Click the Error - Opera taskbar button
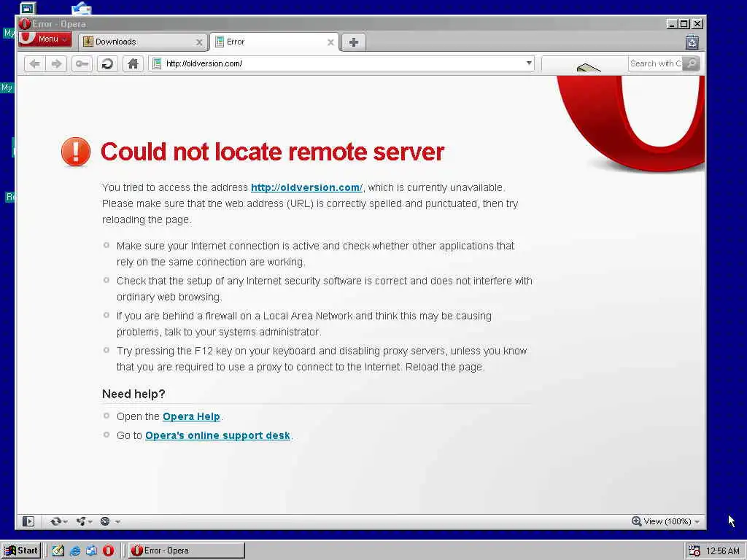 pyautogui.click(x=186, y=551)
